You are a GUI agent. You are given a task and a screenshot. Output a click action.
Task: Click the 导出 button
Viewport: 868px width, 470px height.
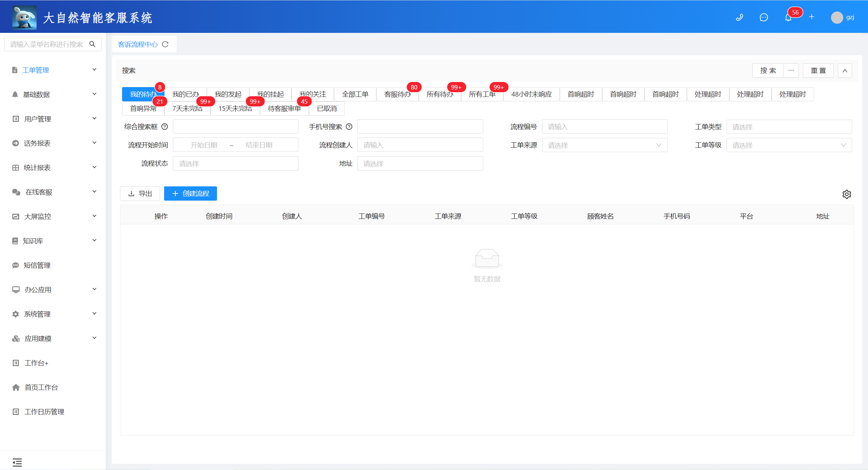click(140, 193)
